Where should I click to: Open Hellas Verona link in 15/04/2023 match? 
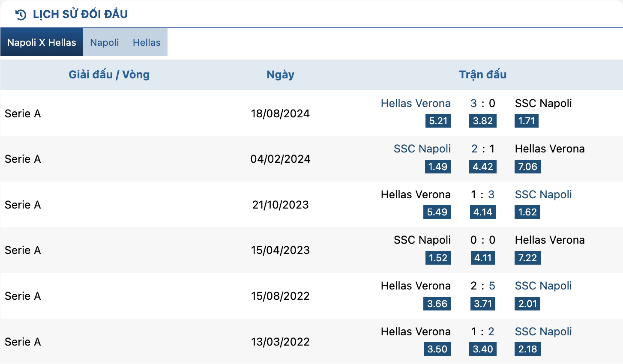click(x=550, y=240)
